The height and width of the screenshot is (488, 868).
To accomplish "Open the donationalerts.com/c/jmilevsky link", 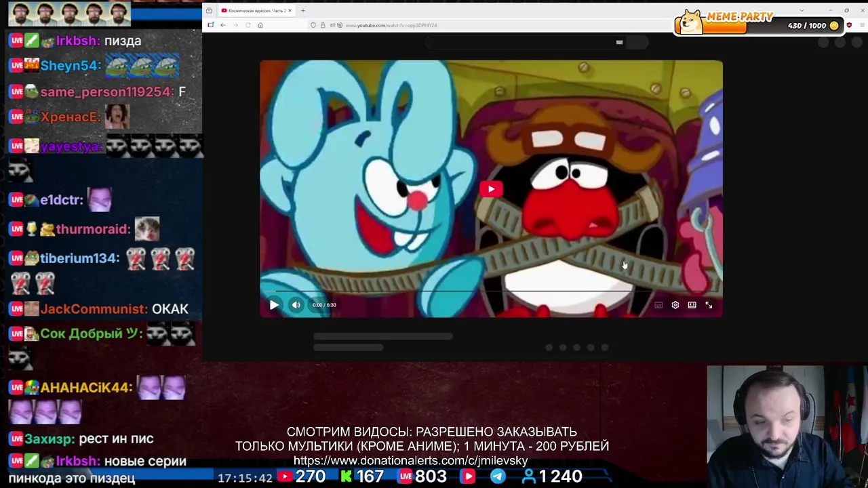I will [410, 461].
